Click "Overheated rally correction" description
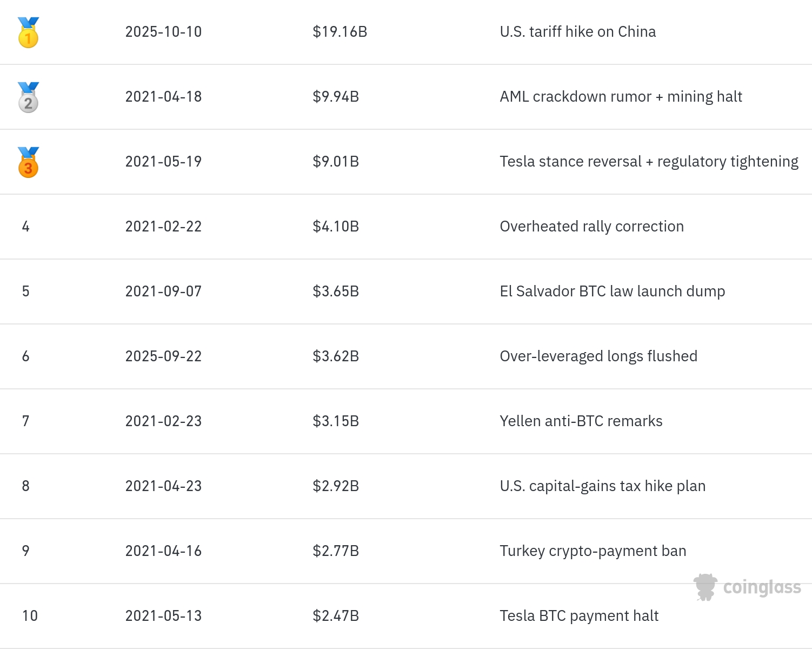 pos(591,227)
